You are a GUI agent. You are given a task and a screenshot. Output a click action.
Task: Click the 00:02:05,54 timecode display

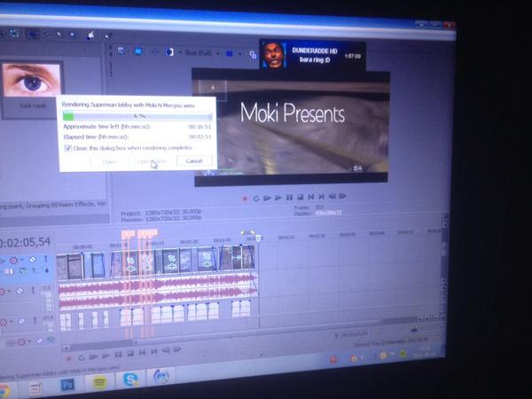pyautogui.click(x=25, y=243)
